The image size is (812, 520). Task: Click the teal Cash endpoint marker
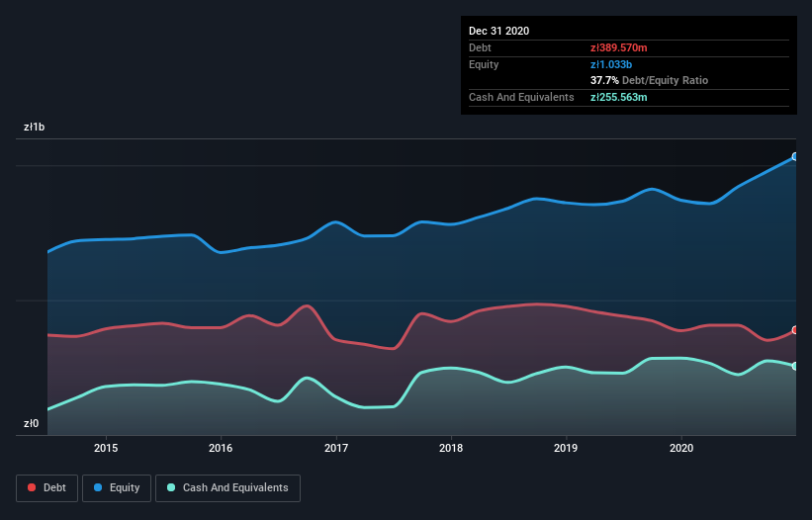(795, 367)
